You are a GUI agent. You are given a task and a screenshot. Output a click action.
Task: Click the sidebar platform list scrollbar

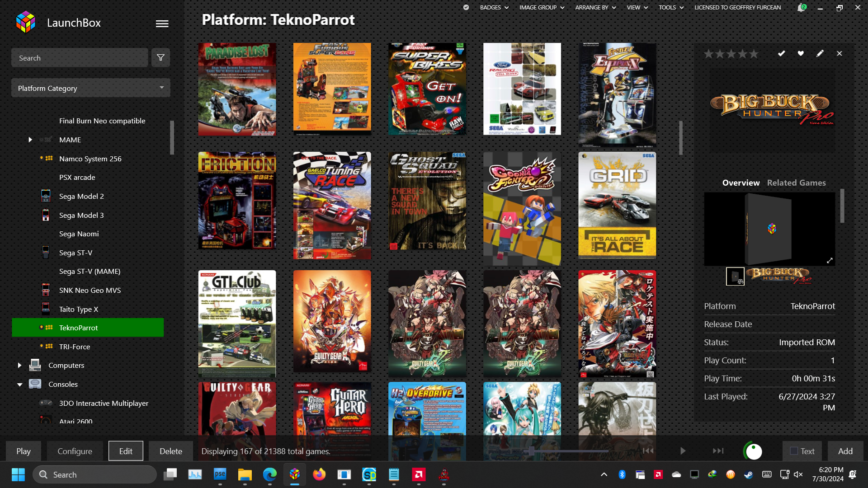pos(172,137)
